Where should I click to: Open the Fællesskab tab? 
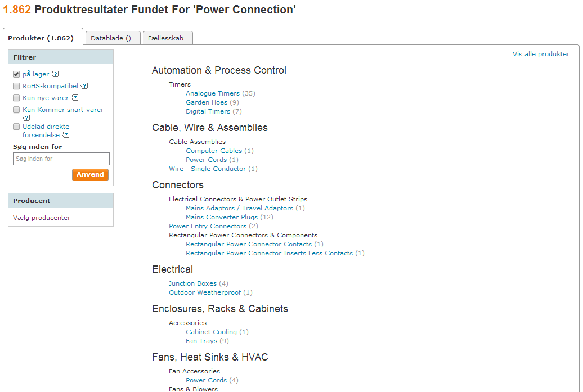[x=168, y=38]
